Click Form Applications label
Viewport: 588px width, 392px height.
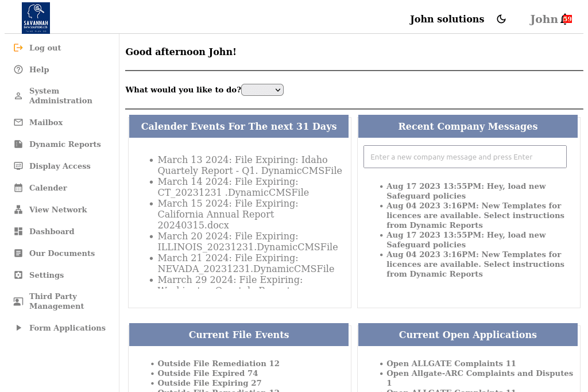(67, 328)
